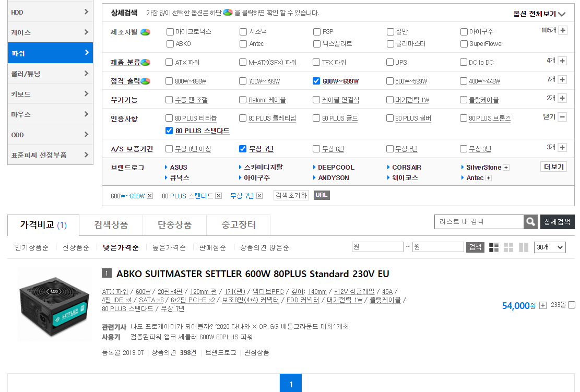580x392 pixels.
Task: Click the maximum price input field
Action: 438,247
